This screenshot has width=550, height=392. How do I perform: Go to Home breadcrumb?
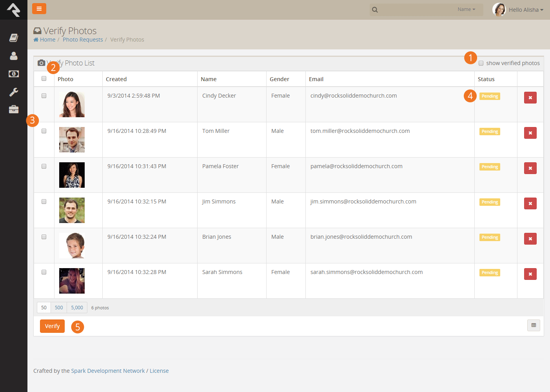pos(44,40)
